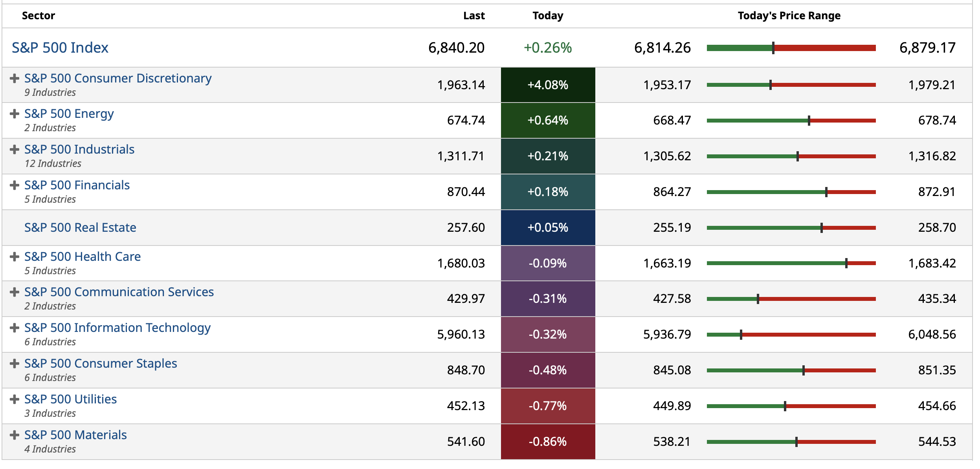980x469 pixels.
Task: Click the plus icon beside Health Care
Action: [x=15, y=257]
